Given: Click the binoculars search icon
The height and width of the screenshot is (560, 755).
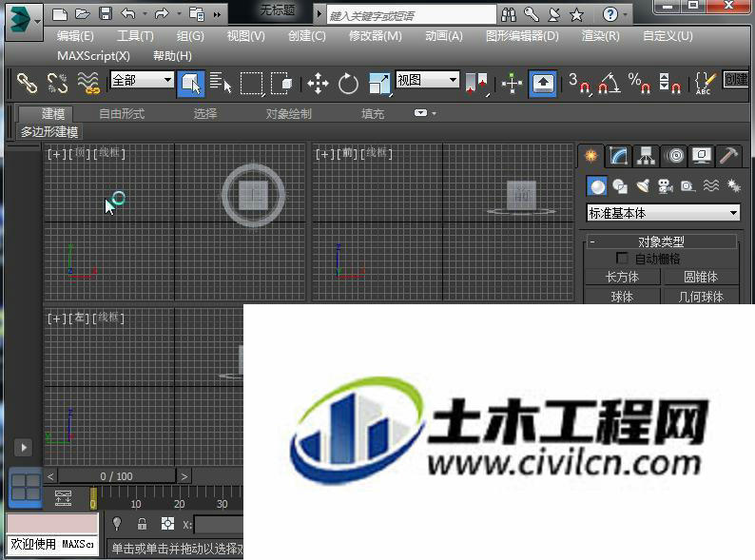Looking at the screenshot, I should click(x=509, y=15).
